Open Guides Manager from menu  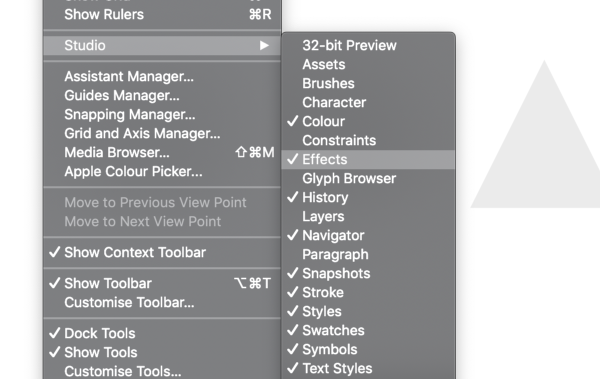tap(162, 95)
